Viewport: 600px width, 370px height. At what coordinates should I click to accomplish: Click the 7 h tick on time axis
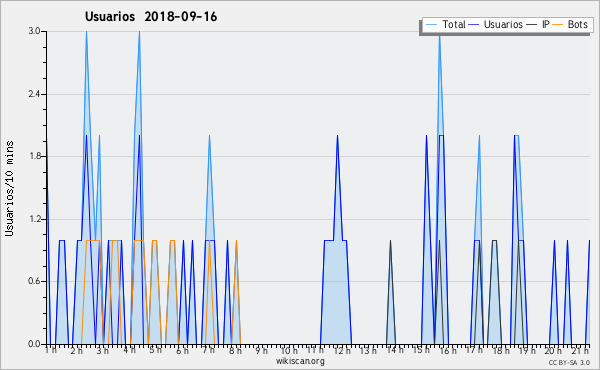[x=209, y=350]
